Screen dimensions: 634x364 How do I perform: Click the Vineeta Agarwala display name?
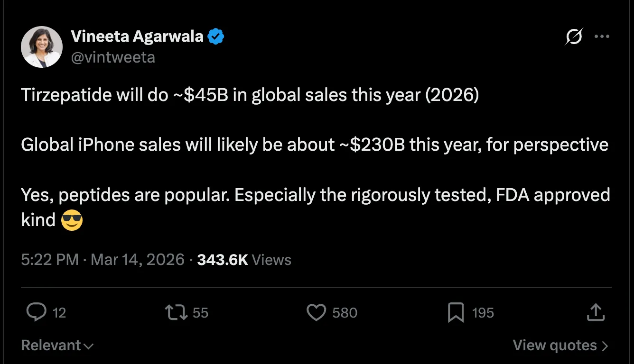[137, 36]
